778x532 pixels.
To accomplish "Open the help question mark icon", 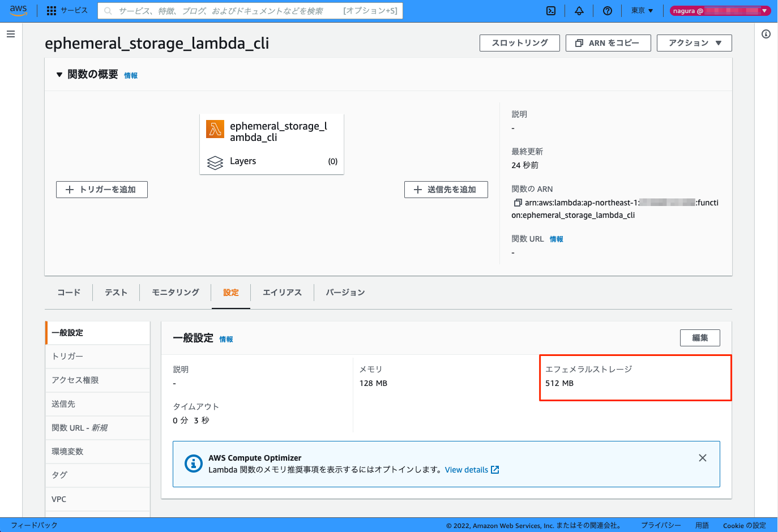I will (x=607, y=10).
